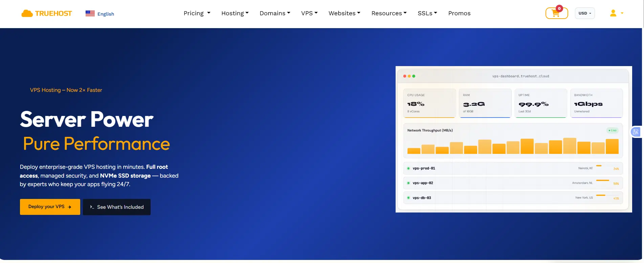Click the translate widget icon at right edge
This screenshot has width=644, height=263.
click(636, 132)
